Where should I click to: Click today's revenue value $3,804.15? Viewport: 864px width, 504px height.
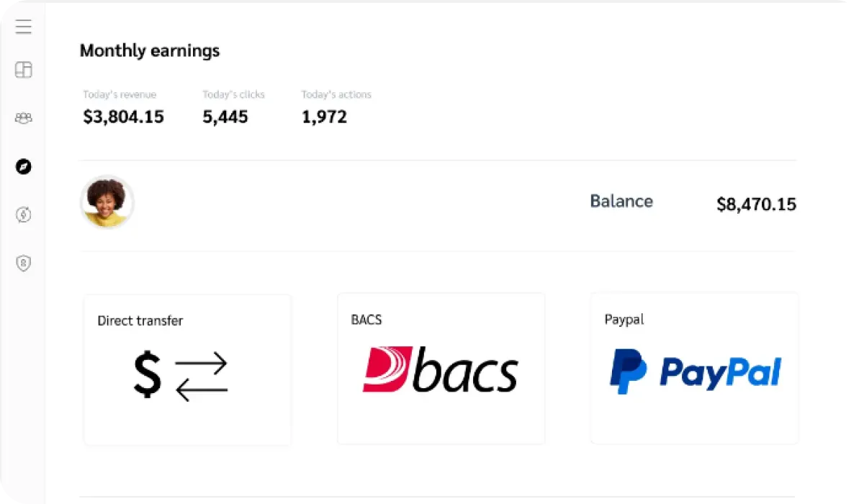click(x=124, y=117)
